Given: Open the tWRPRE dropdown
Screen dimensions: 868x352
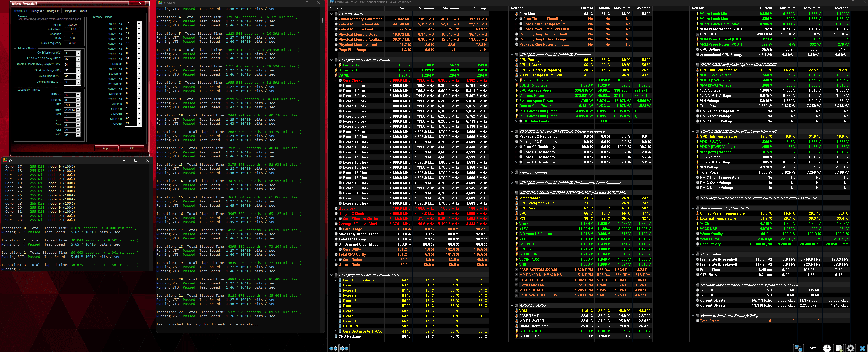Looking at the screenshot, I should click(x=139, y=104).
